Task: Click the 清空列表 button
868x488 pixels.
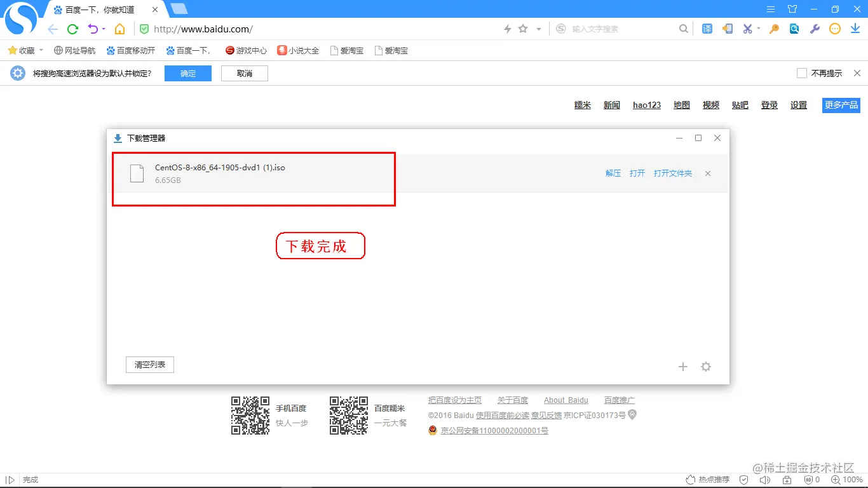Action: [150, 365]
